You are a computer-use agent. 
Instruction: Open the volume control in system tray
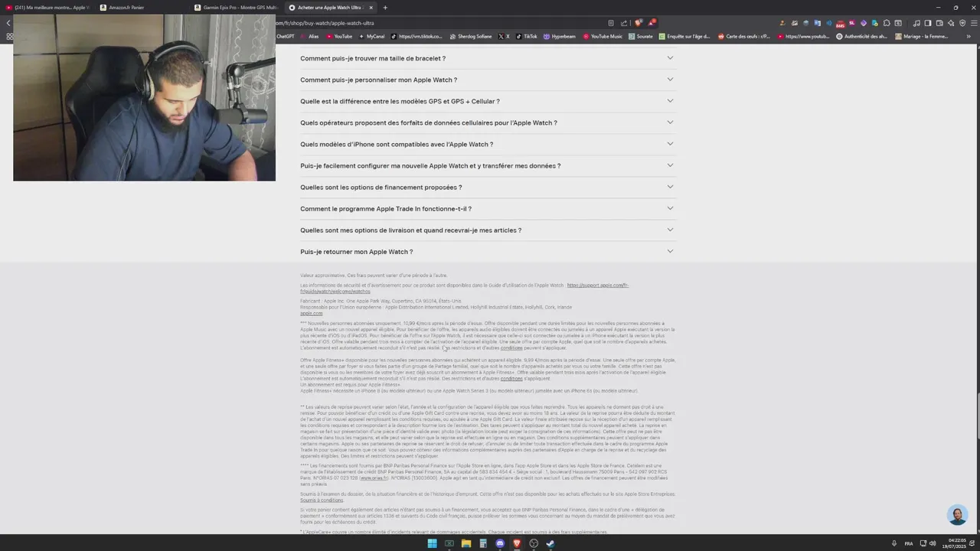(932, 543)
